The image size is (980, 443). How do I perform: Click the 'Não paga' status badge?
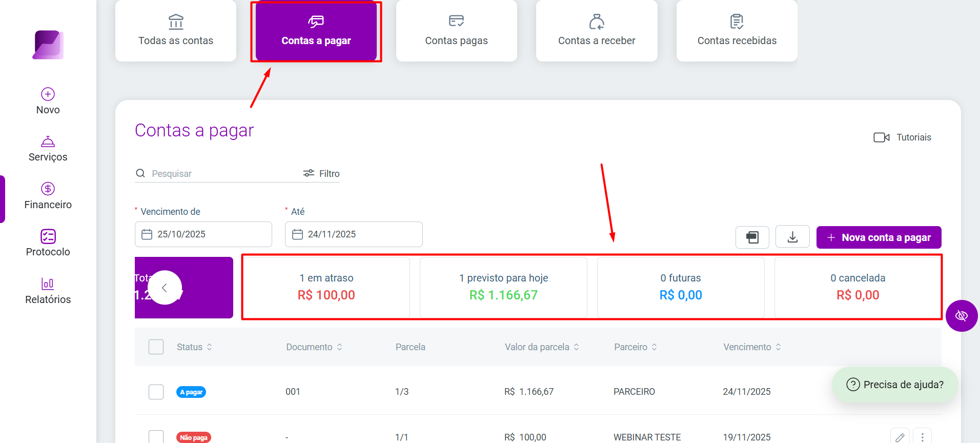point(194,437)
